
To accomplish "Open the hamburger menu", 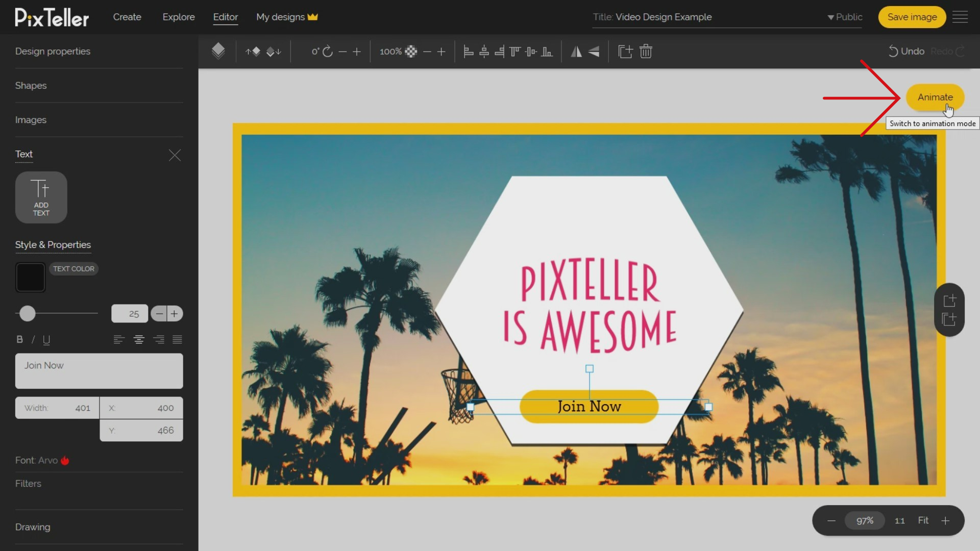I will click(960, 17).
